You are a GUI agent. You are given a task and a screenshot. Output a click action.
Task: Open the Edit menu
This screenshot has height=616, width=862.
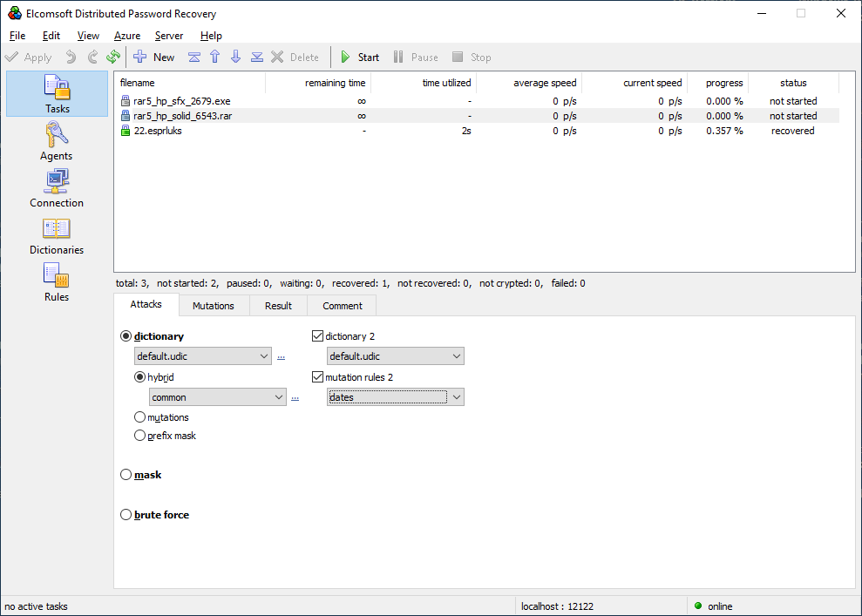point(51,36)
